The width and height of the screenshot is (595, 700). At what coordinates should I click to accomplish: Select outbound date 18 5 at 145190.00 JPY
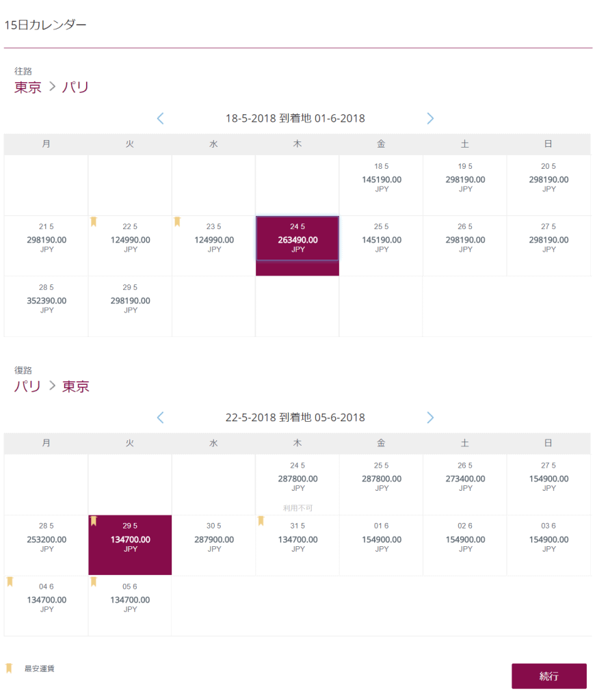click(381, 185)
